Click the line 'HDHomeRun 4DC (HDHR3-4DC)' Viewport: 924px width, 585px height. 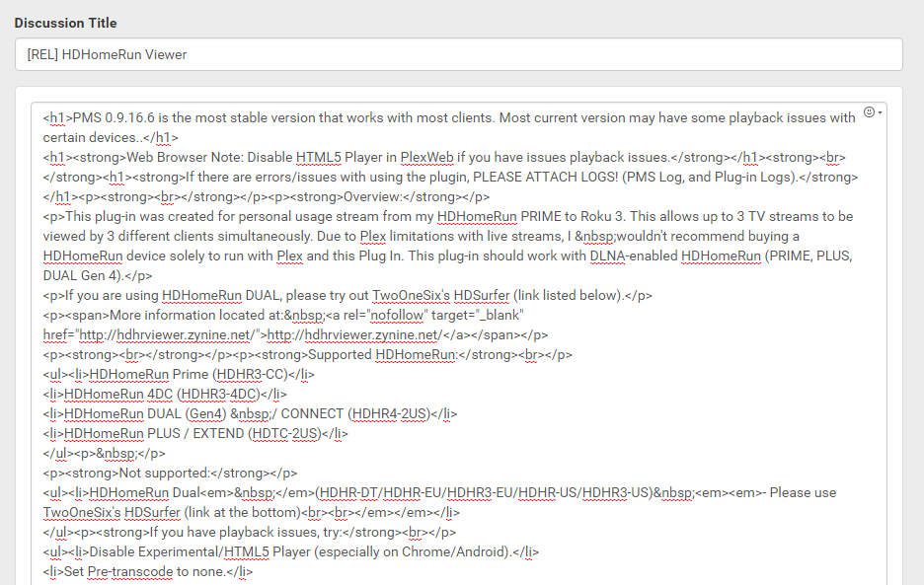click(165, 395)
